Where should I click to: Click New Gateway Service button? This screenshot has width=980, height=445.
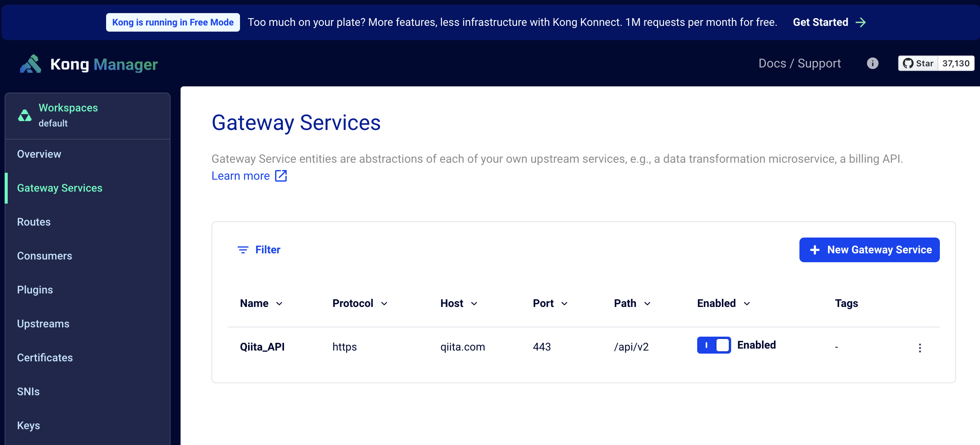(x=869, y=250)
